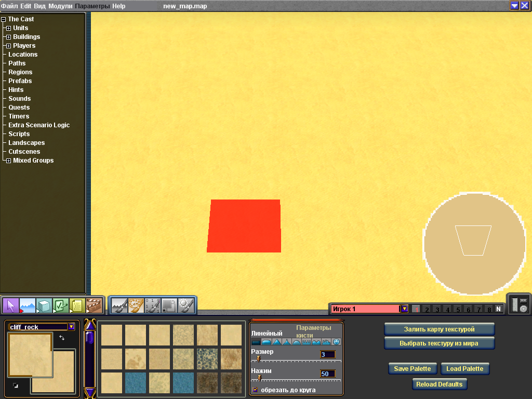
Task: Click the Save Palette button
Action: (412, 368)
